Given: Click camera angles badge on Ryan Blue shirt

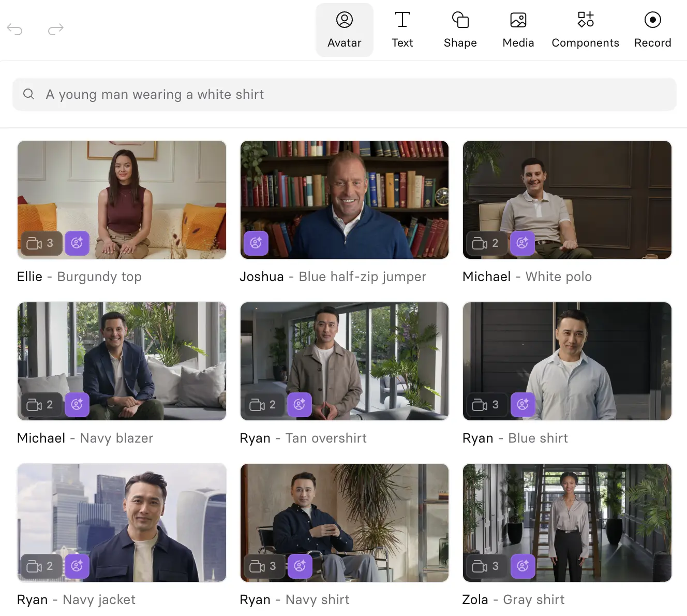Looking at the screenshot, I should coord(486,405).
